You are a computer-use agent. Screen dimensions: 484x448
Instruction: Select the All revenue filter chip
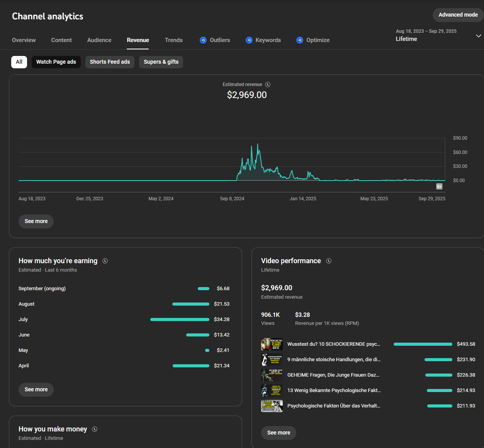[x=19, y=62]
